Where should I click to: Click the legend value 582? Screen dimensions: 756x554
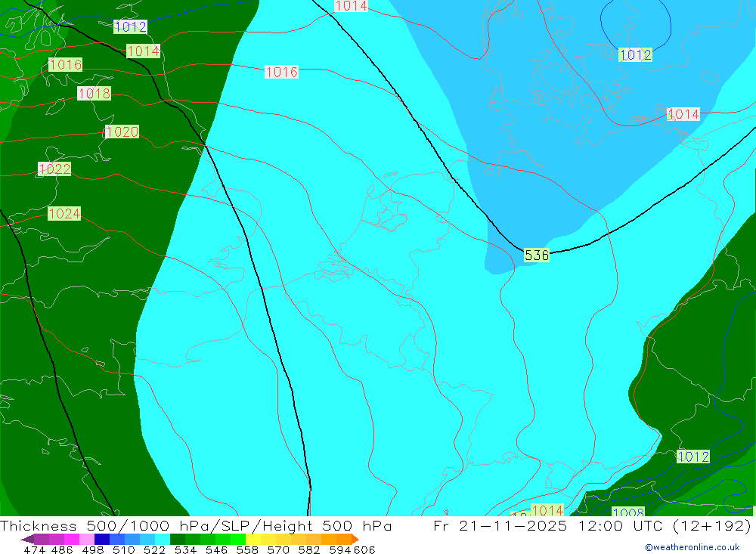click(309, 549)
